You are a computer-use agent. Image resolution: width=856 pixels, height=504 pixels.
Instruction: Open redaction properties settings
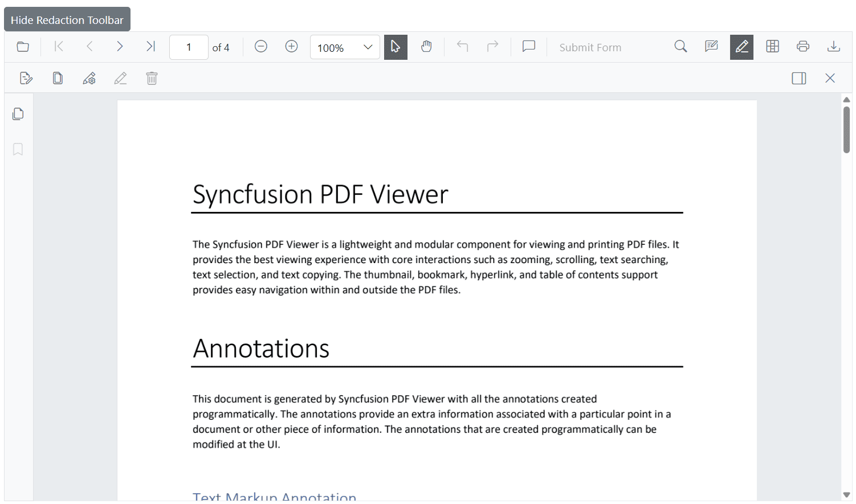click(x=89, y=78)
